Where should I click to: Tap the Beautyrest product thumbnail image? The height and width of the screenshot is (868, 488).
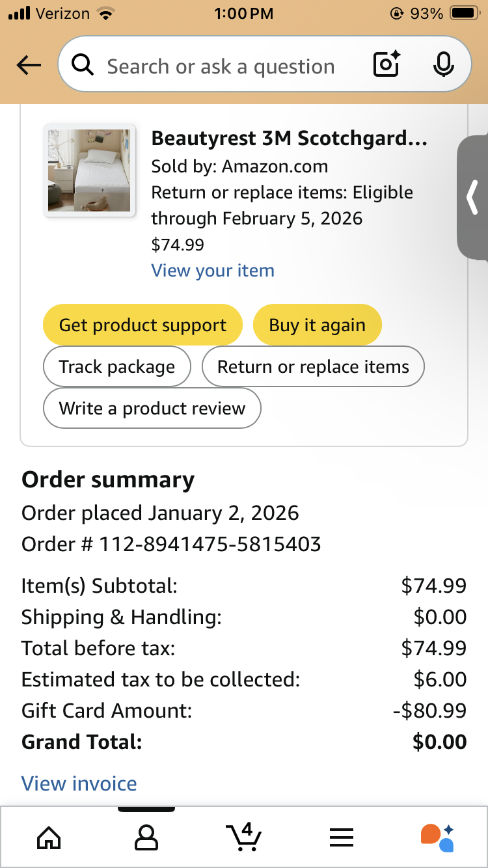coord(89,170)
